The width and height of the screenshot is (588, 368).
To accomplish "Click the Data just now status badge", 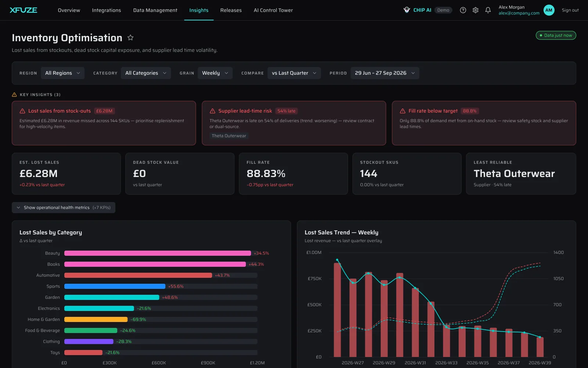I will pyautogui.click(x=556, y=35).
